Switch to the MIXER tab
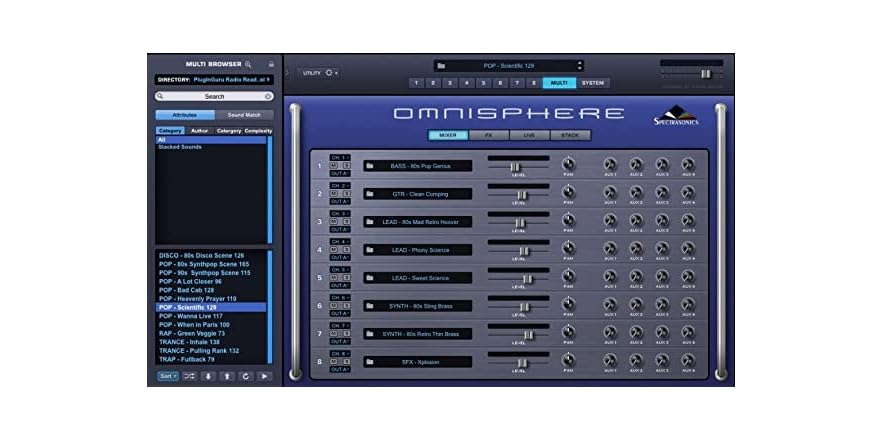Viewport: 882px width, 441px height. [x=448, y=136]
